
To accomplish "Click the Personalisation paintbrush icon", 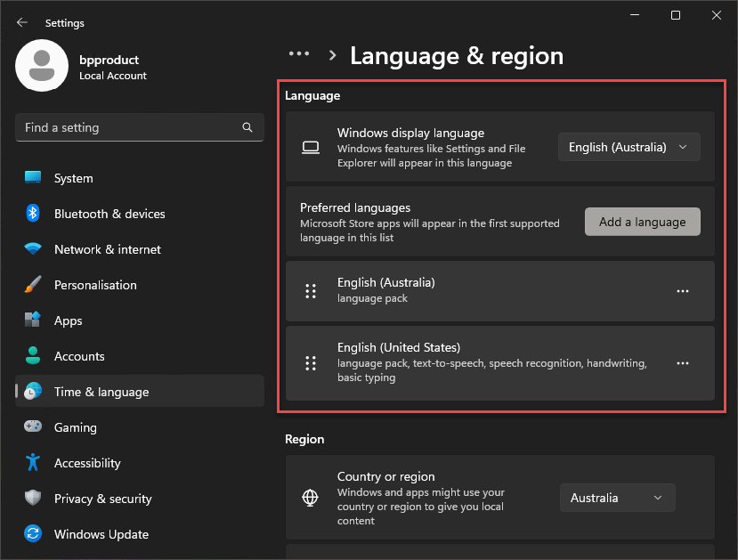I will (x=33, y=285).
